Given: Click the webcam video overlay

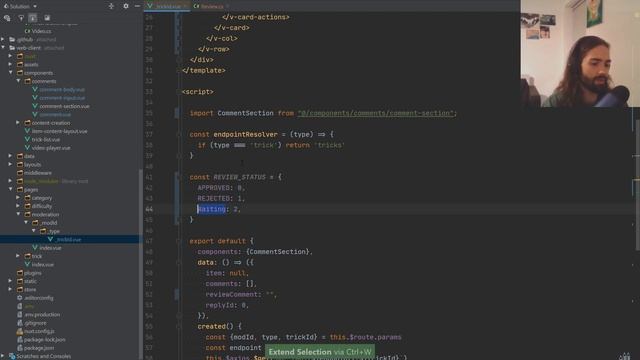Looking at the screenshot, I should [580, 53].
